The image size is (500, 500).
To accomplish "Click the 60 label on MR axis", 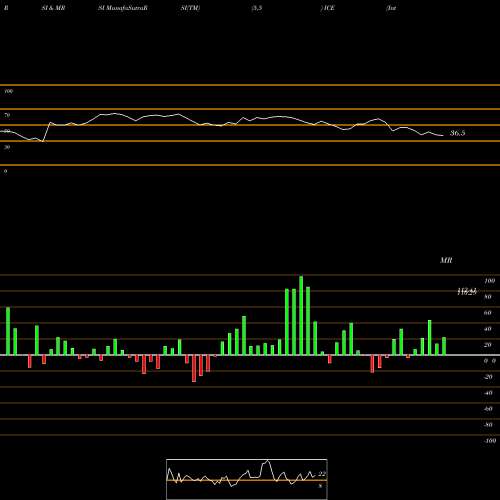I will 488,313.
